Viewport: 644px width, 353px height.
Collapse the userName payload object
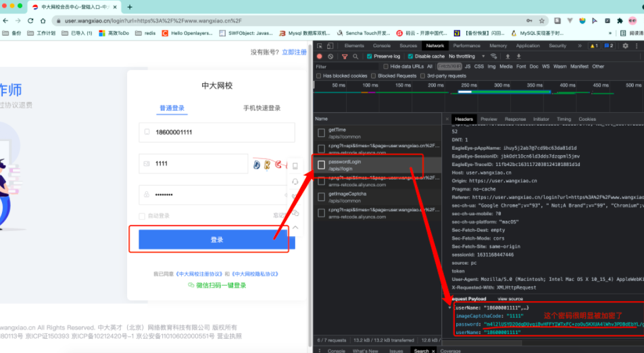(x=450, y=308)
